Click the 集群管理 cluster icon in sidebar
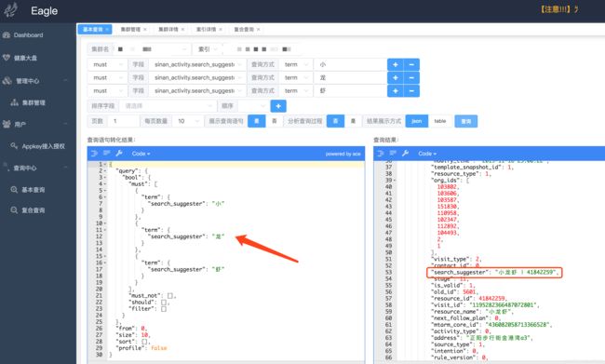This screenshot has height=364, width=605. pyautogui.click(x=14, y=102)
